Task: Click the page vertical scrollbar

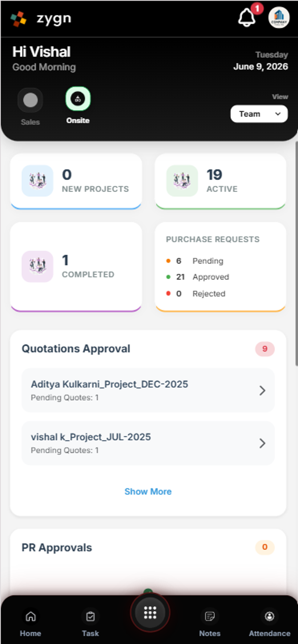Action: (297, 254)
